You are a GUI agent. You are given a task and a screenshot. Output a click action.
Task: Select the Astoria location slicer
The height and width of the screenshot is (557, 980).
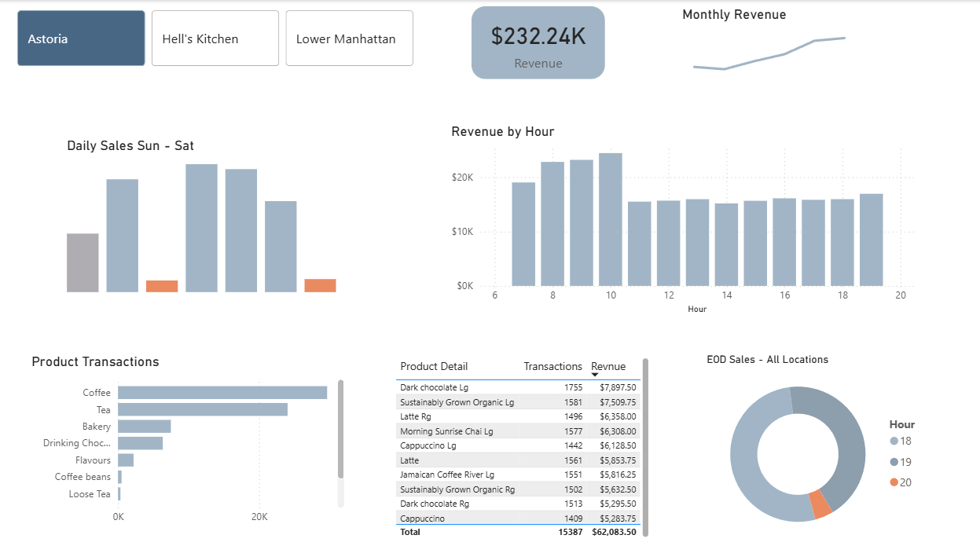point(81,38)
